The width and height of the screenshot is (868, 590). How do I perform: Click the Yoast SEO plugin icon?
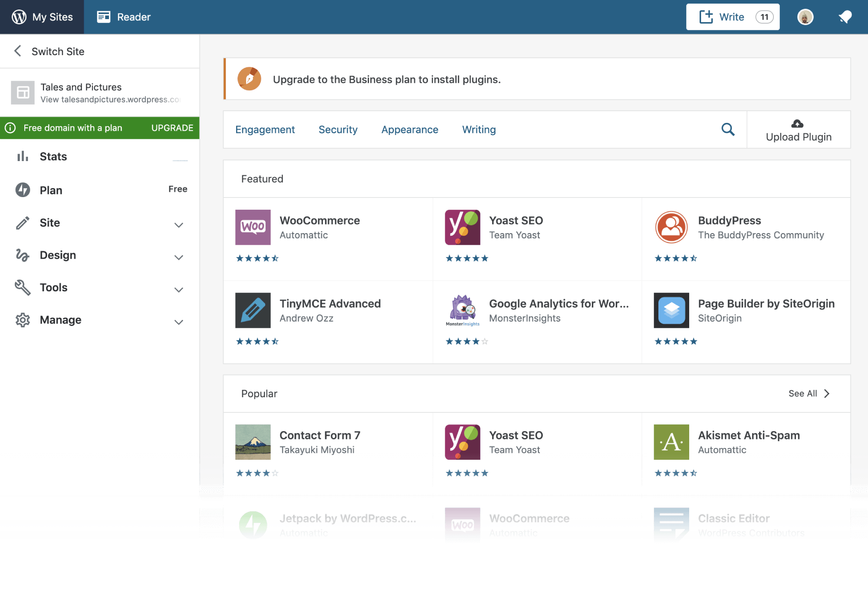(x=463, y=227)
